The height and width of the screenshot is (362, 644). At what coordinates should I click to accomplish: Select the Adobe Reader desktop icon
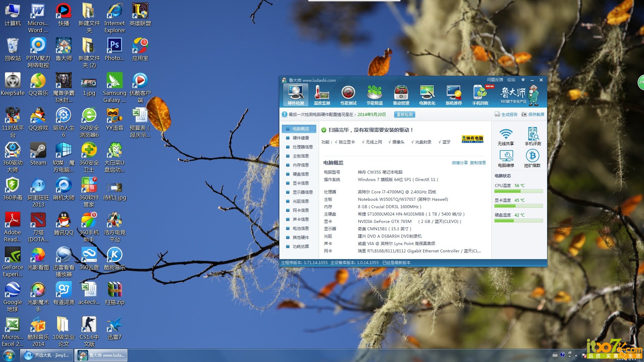coord(13,227)
